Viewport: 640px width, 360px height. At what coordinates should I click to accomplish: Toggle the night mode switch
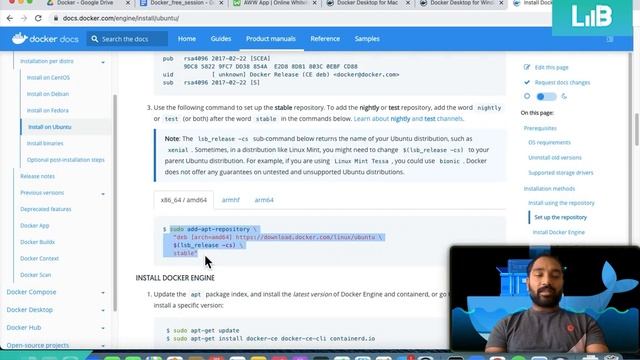pos(546,96)
